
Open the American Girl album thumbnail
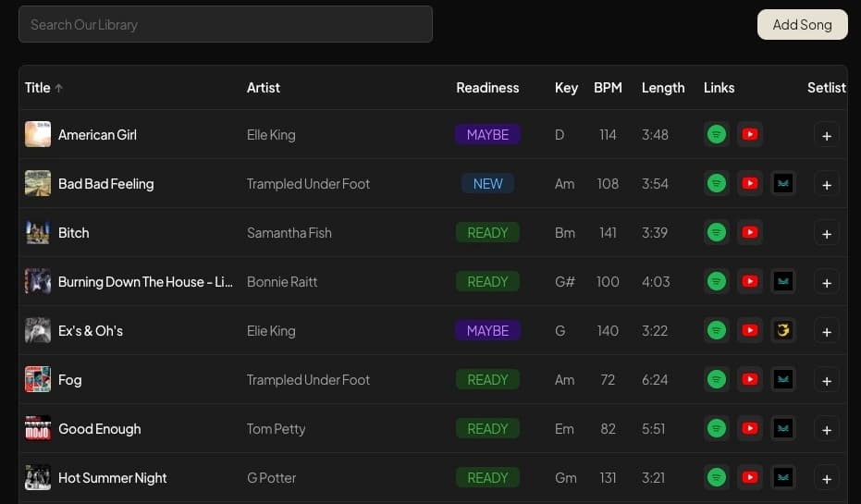tap(38, 134)
